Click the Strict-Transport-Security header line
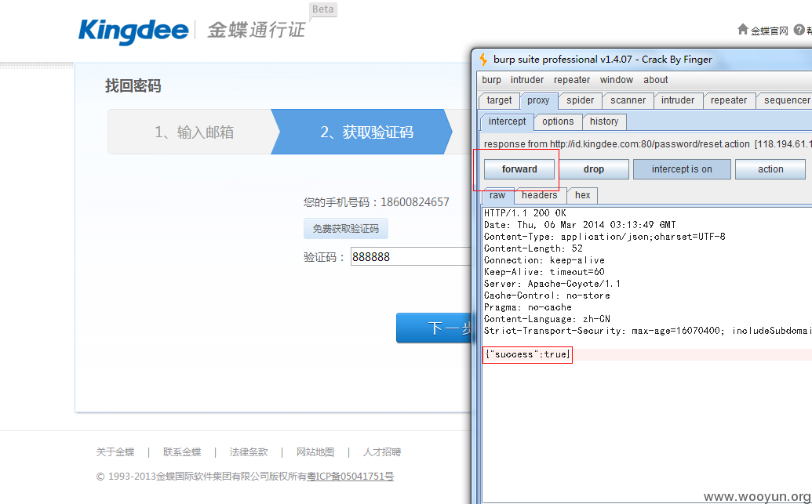Image resolution: width=812 pixels, height=504 pixels. tap(647, 331)
